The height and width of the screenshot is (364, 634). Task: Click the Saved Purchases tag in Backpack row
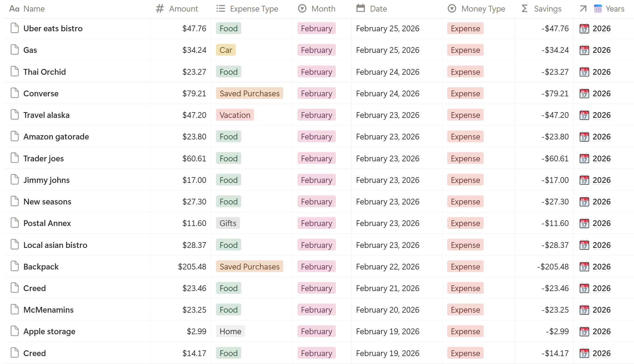(x=249, y=266)
